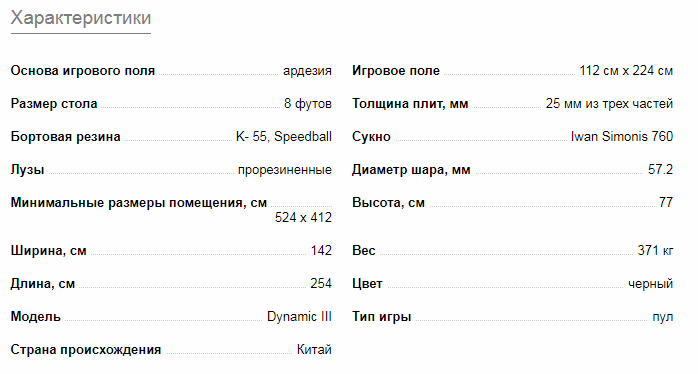
Task: Select the прорезиненные value
Action: click(x=285, y=170)
